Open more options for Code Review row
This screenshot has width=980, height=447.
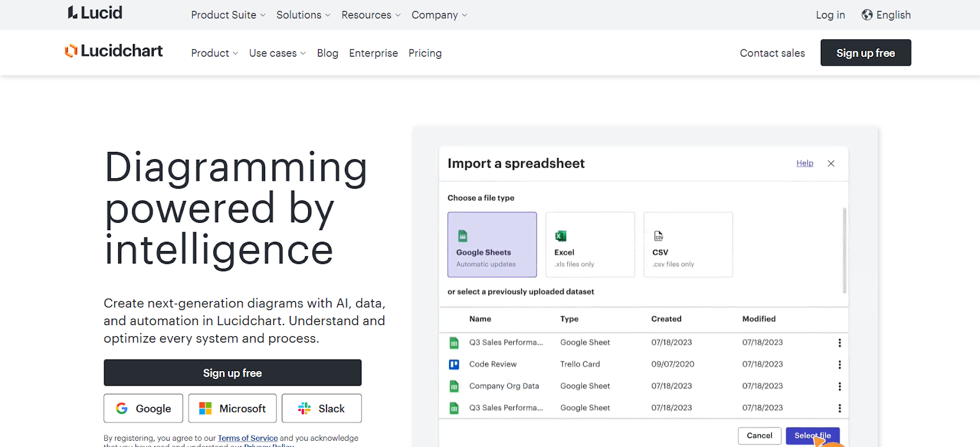(840, 364)
